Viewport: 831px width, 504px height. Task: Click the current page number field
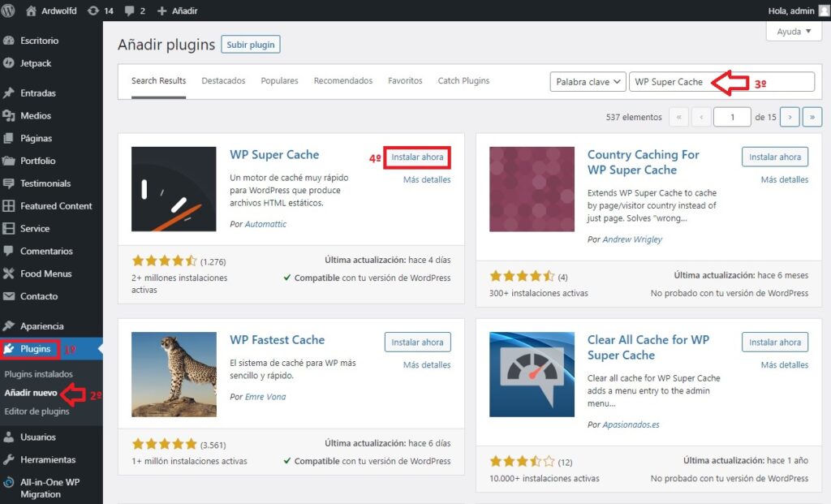[x=732, y=117]
